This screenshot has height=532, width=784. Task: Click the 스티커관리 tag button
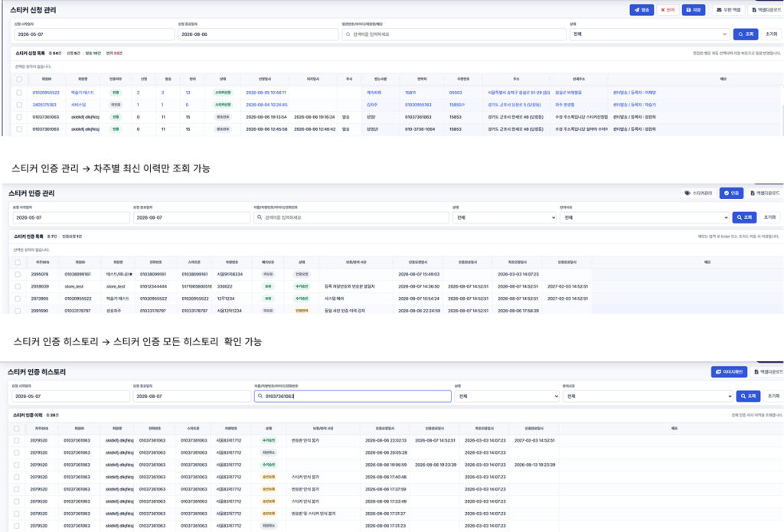(x=698, y=193)
